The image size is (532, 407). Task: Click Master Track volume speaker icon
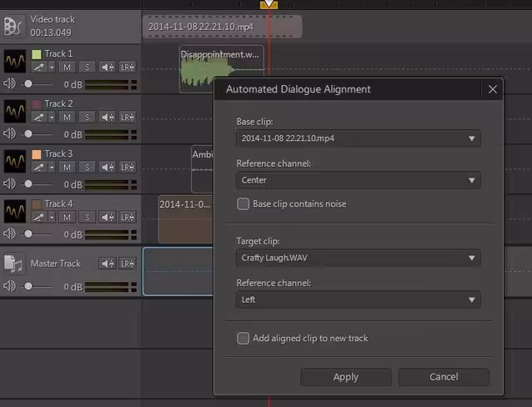click(x=9, y=286)
